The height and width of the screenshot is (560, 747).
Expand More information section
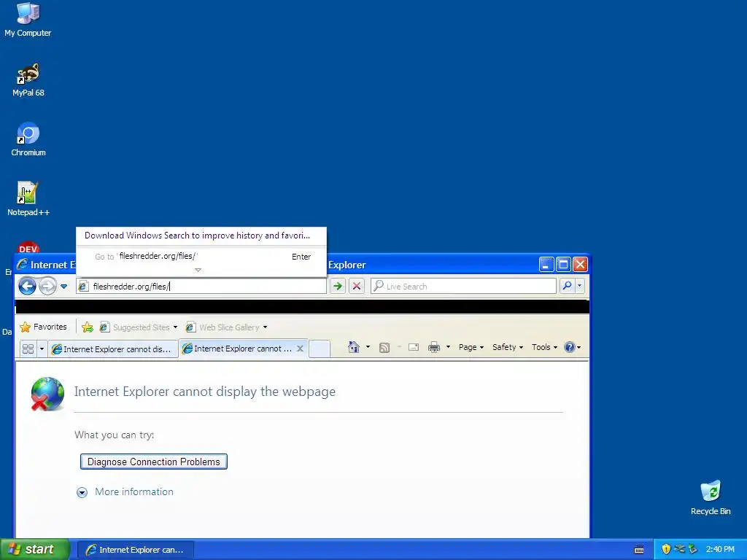125,492
